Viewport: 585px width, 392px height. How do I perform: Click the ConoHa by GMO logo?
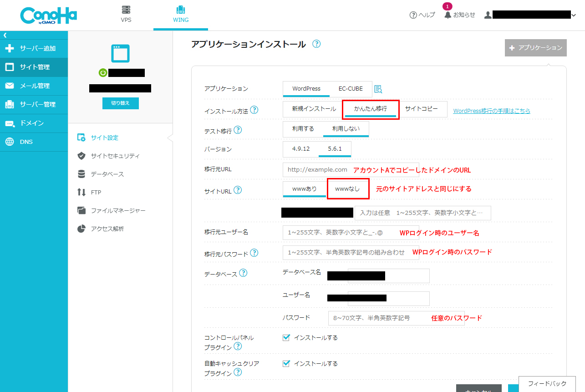click(x=48, y=16)
